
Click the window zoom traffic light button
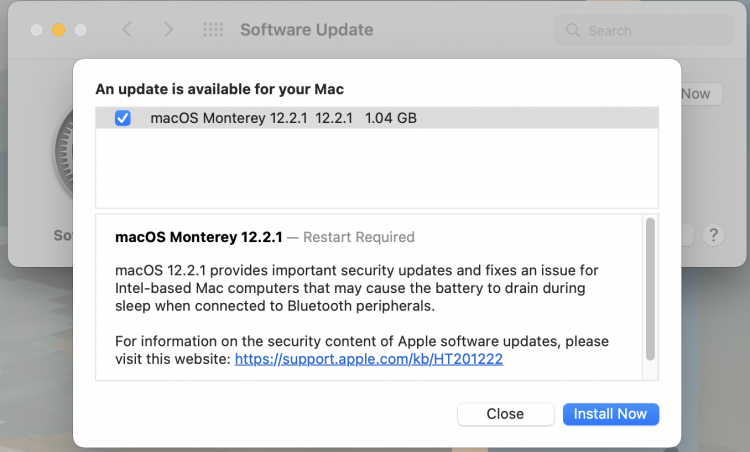click(x=81, y=30)
